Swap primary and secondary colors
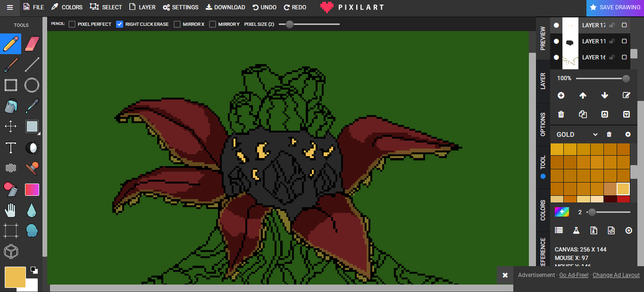Screen dimensions: 644x292 34,270
